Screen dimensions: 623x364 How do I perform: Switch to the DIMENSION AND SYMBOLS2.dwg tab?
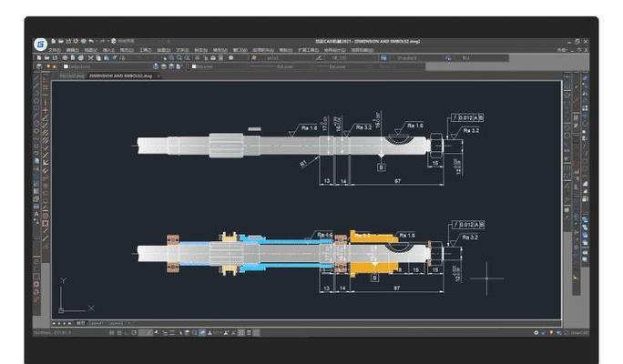pos(121,76)
